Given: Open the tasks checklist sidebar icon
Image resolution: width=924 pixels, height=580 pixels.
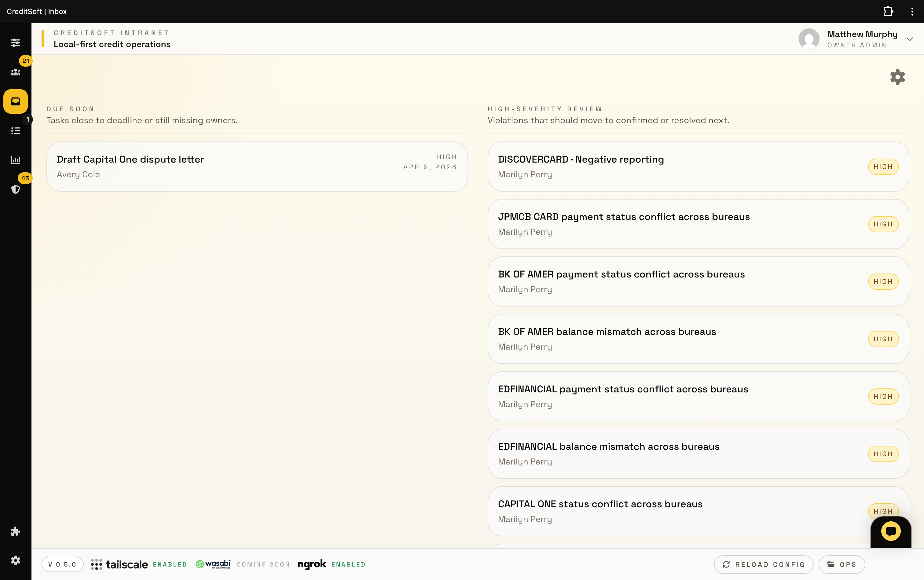Looking at the screenshot, I should 15,131.
